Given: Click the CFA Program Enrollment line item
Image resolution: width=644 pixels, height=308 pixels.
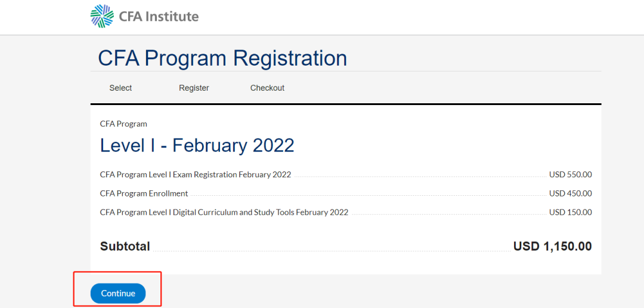Looking at the screenshot, I should (x=144, y=193).
